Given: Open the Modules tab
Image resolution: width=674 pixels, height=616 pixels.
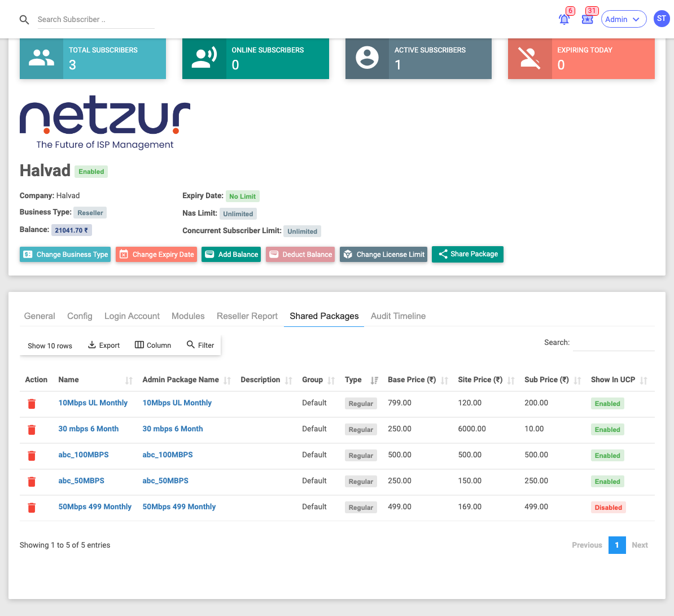Looking at the screenshot, I should tap(188, 316).
